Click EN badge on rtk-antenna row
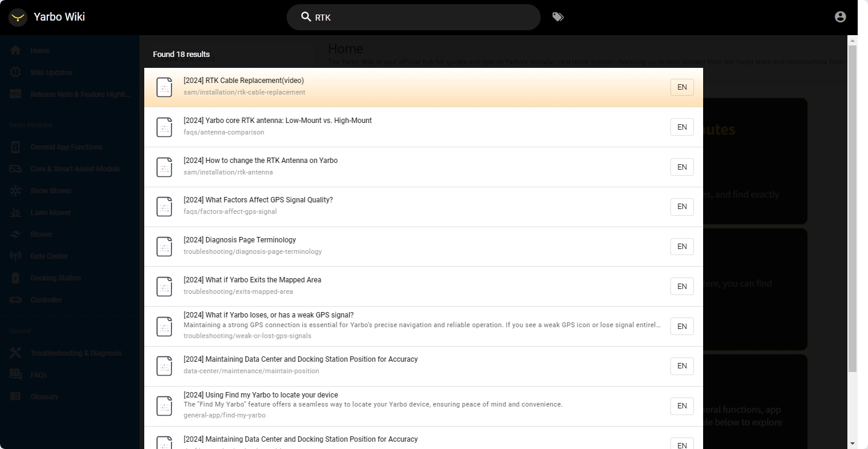 [x=682, y=167]
